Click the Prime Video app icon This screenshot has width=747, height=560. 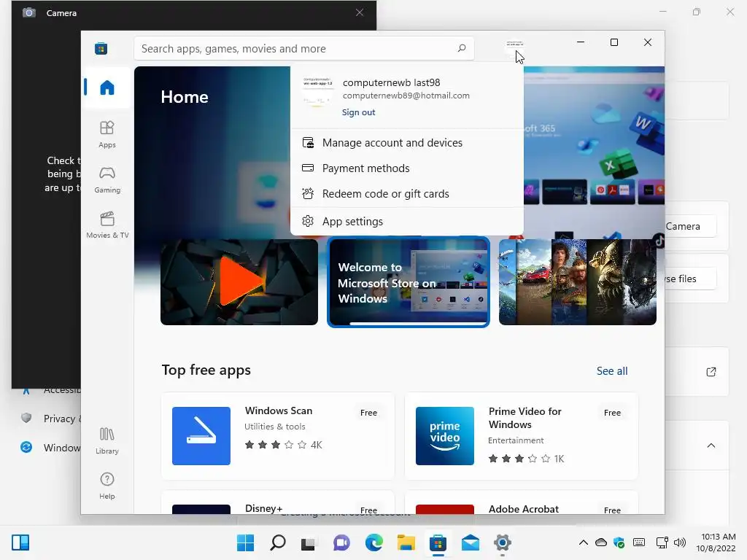pos(445,436)
